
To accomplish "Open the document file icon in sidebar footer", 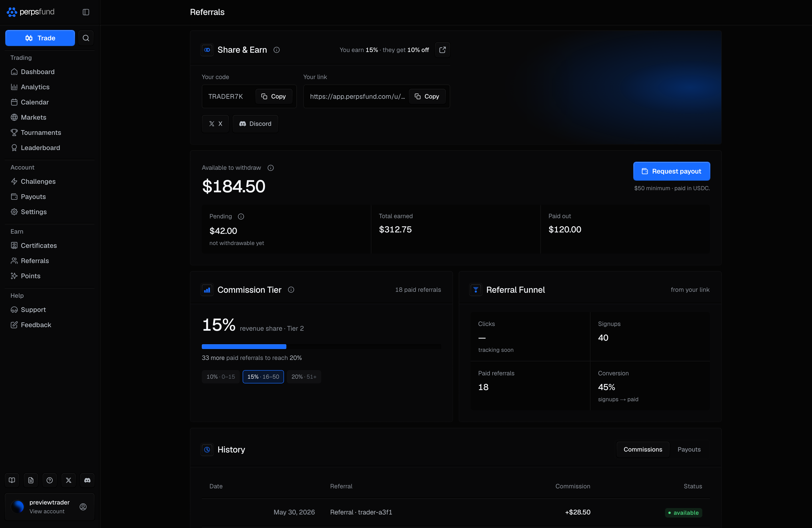I will (x=31, y=480).
